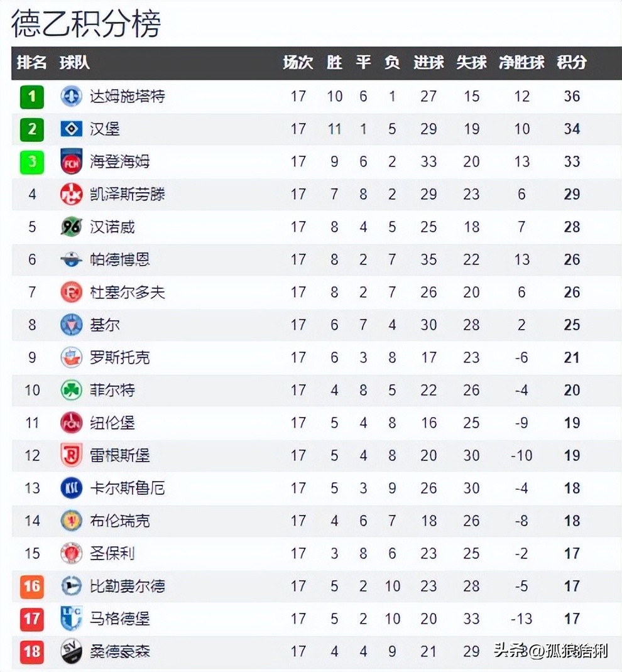Viewport: 622px width, 672px height.
Task: Click the 排名 column header
Action: (x=32, y=62)
